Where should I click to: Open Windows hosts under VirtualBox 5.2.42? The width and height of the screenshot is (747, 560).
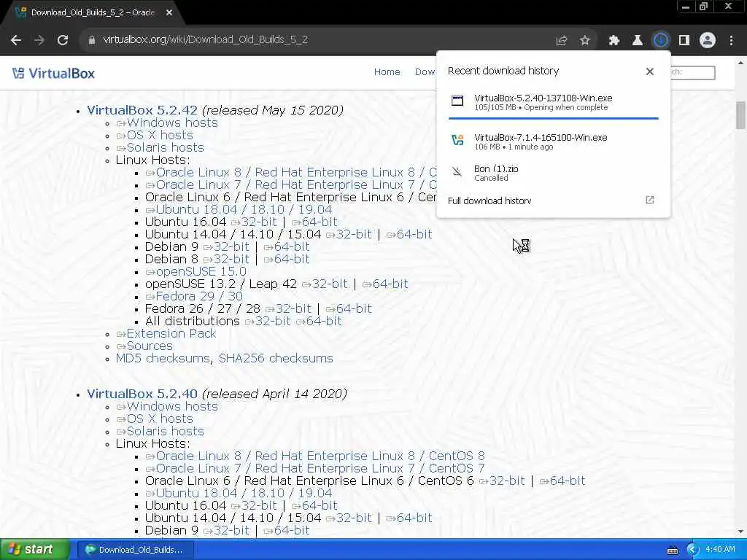(167, 122)
